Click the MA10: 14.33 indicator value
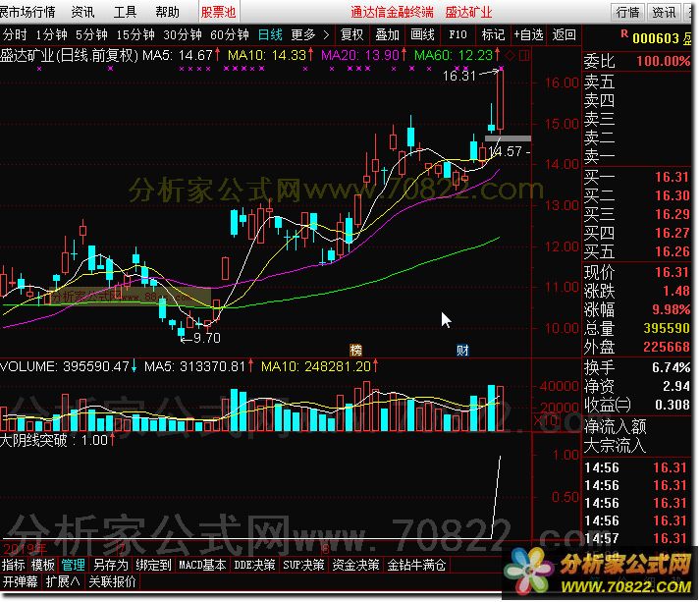The image size is (700, 602). [270, 55]
